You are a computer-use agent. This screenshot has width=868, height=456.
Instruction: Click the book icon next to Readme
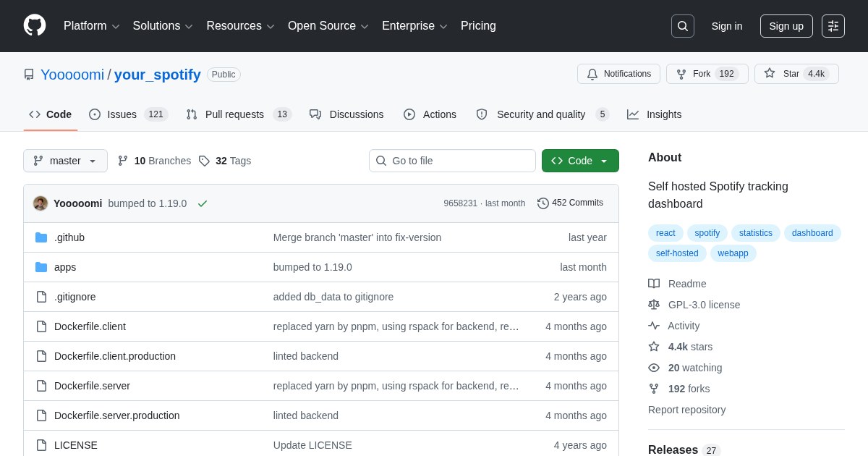click(x=654, y=284)
